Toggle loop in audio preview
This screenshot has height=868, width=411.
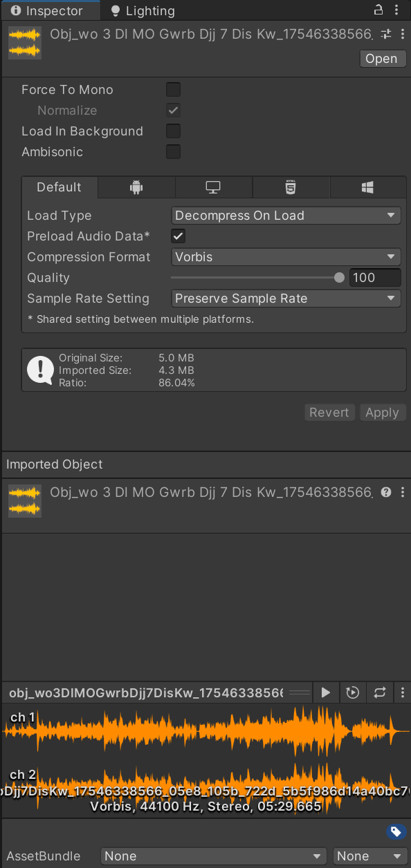380,692
